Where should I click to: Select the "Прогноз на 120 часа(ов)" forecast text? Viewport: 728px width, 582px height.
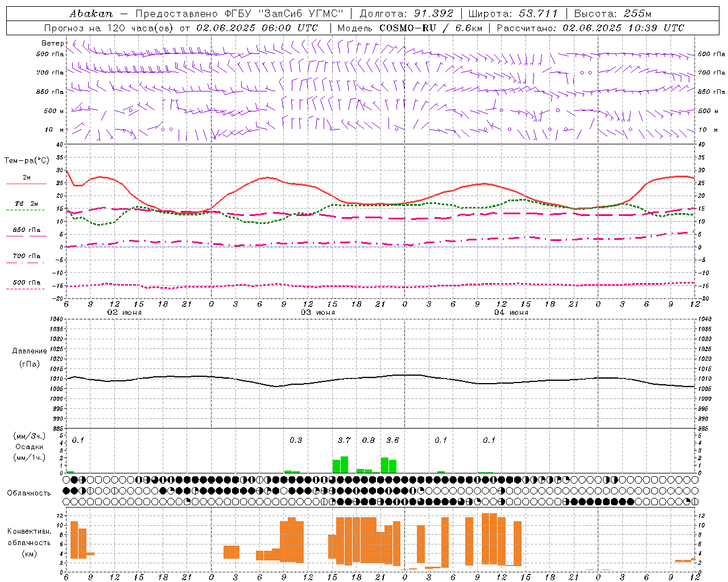110,28
